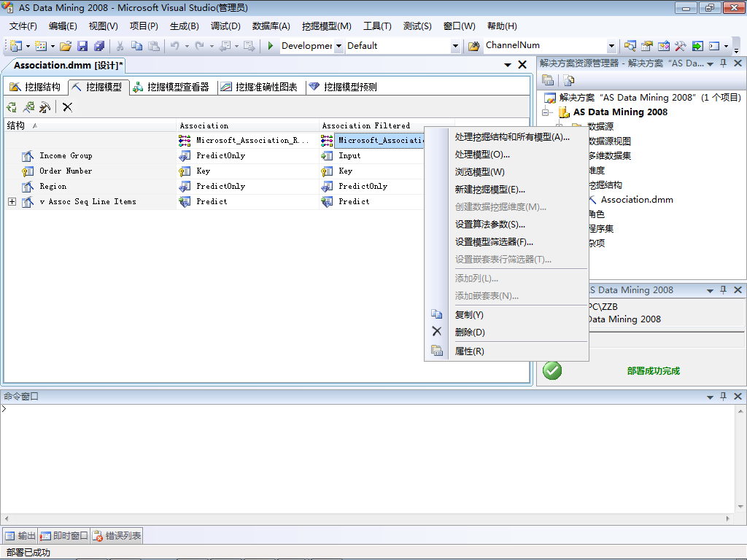Click the command window vertical scrollbar down arrow
Viewport: 747px width, 560px height.
[x=740, y=507]
